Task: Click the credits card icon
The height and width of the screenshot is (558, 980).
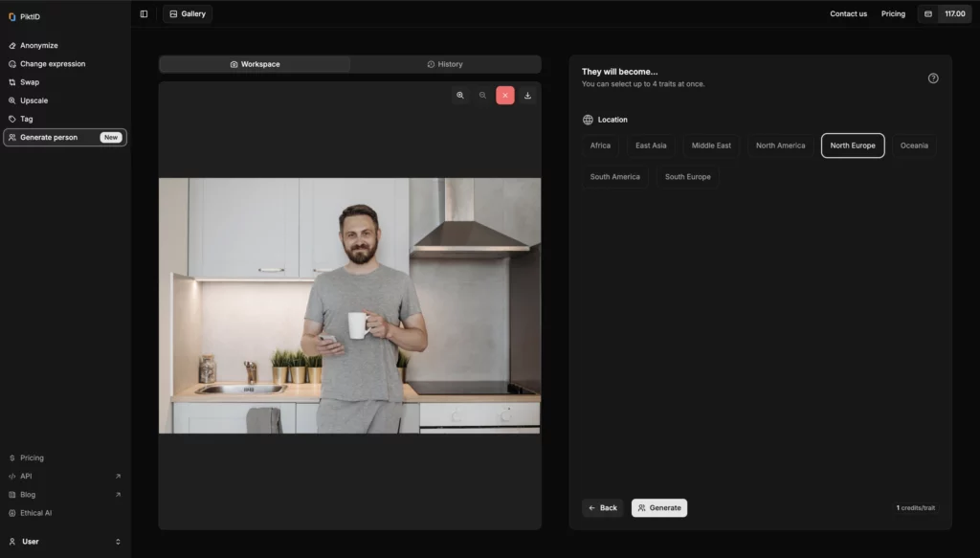Action: point(927,13)
